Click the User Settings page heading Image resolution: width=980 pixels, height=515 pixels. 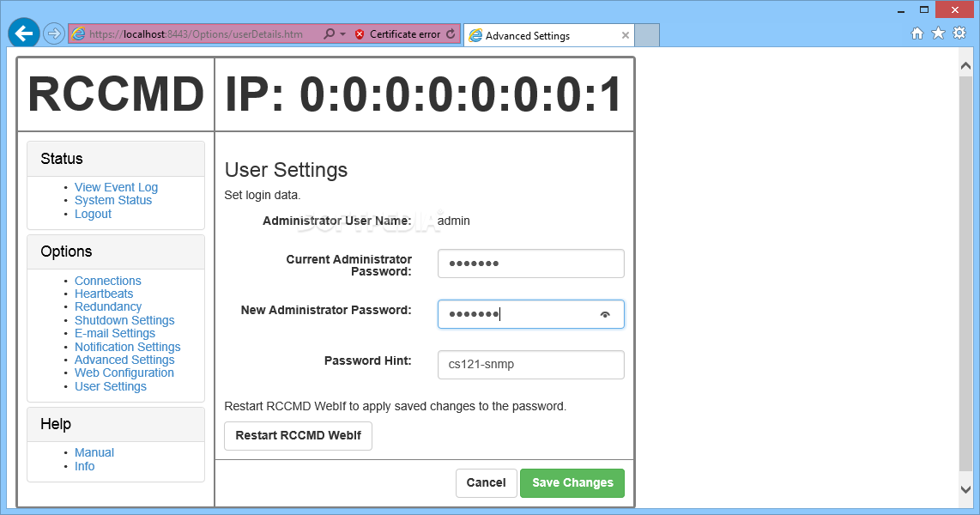[287, 170]
